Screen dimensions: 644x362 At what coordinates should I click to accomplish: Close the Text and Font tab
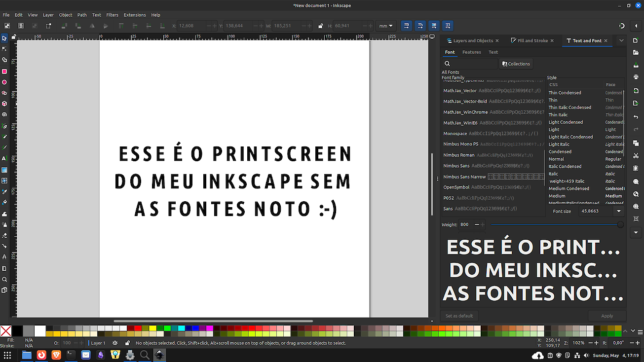pos(606,40)
